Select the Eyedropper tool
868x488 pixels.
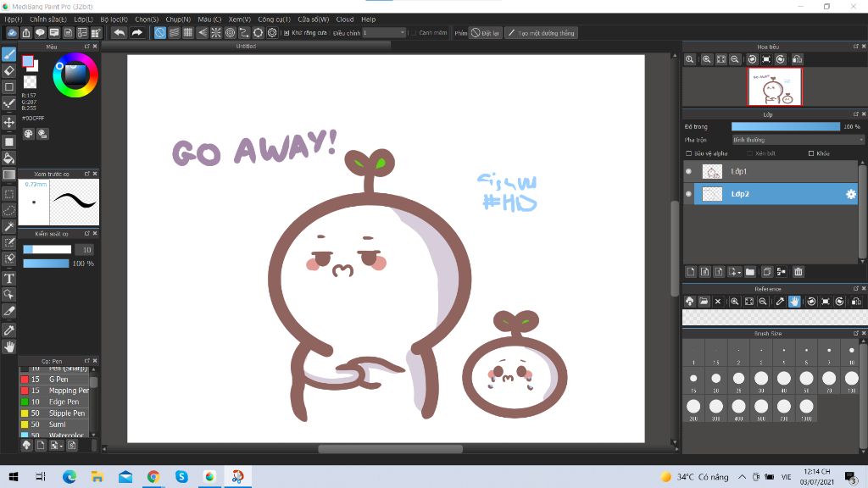(x=8, y=330)
